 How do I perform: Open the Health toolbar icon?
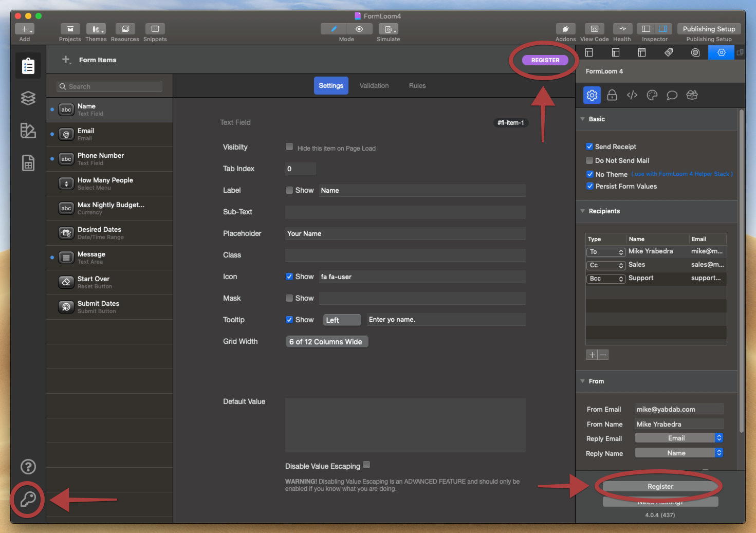[x=622, y=29]
